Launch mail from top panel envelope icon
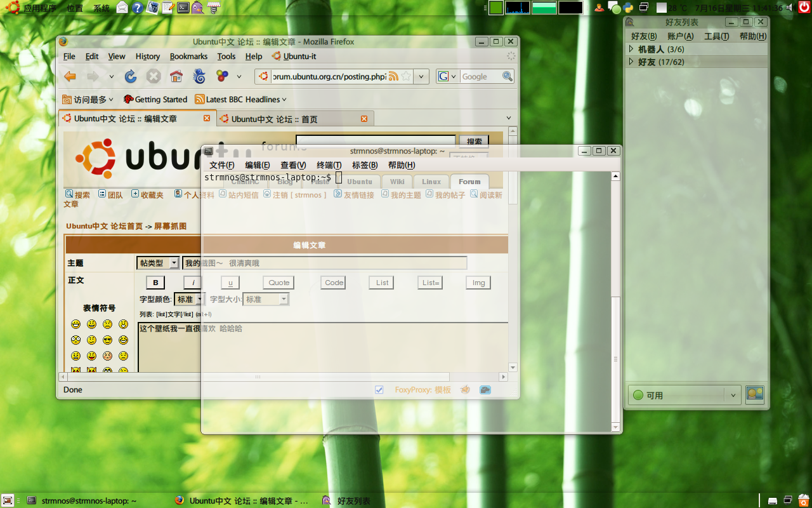 click(x=122, y=8)
